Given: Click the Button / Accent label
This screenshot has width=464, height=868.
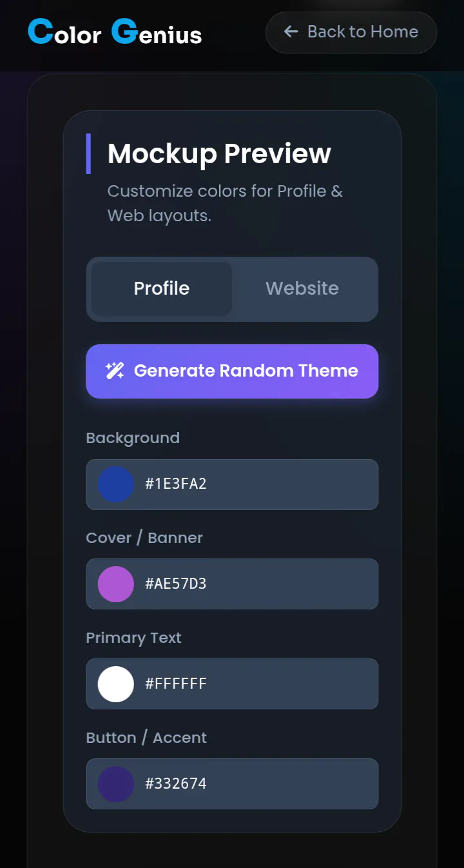Looking at the screenshot, I should point(146,738).
